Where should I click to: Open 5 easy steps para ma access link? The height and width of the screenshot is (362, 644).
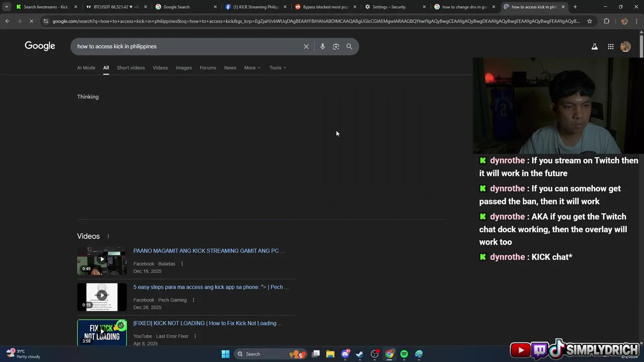click(211, 287)
